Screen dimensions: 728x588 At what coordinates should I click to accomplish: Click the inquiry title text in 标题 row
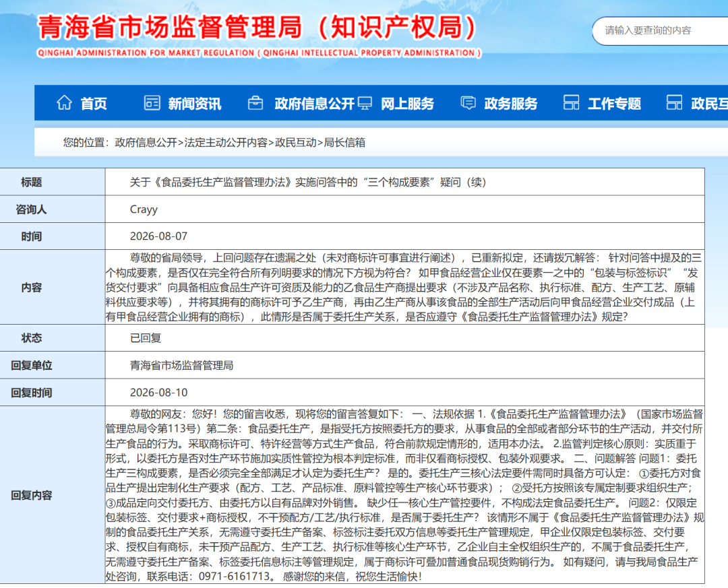pyautogui.click(x=308, y=182)
